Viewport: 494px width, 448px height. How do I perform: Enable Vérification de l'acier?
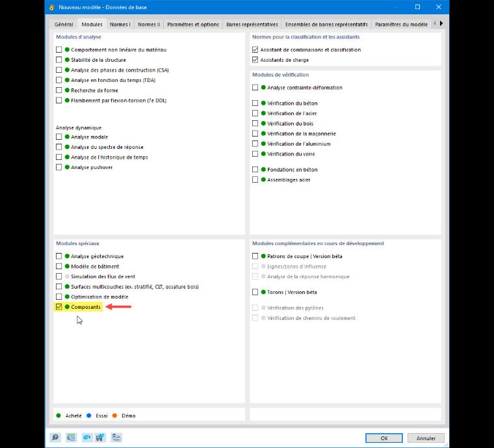[x=255, y=113]
